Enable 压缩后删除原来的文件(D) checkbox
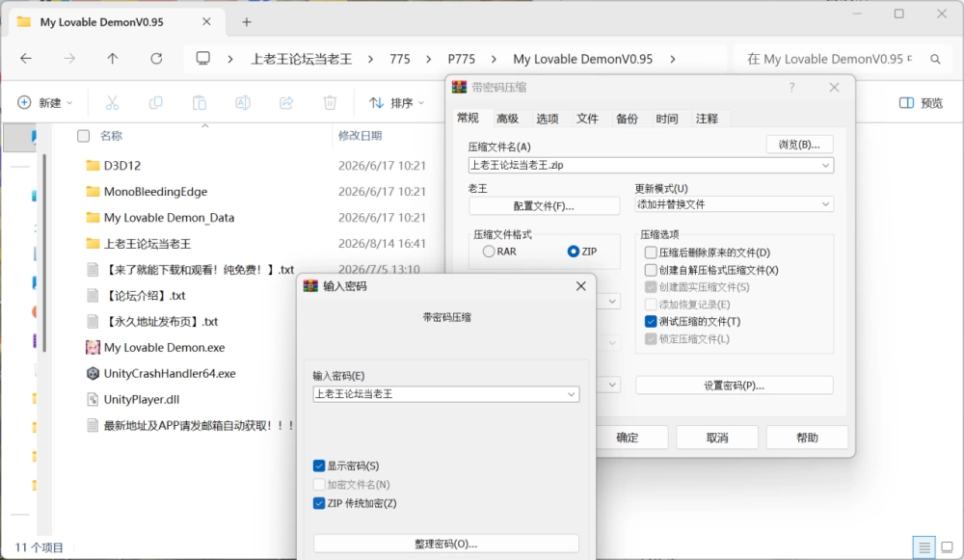This screenshot has height=560, width=964. pyautogui.click(x=651, y=253)
